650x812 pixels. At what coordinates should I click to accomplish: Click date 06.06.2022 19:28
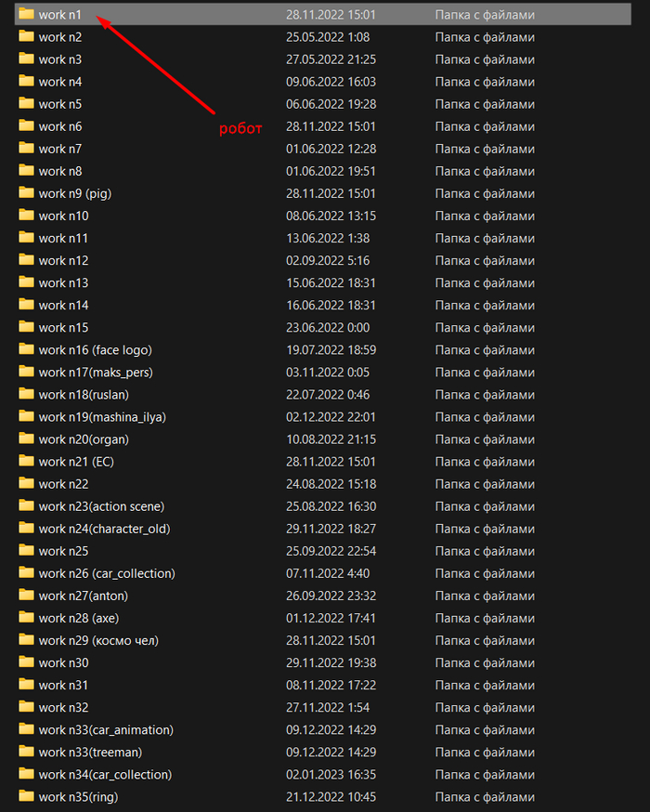click(331, 103)
